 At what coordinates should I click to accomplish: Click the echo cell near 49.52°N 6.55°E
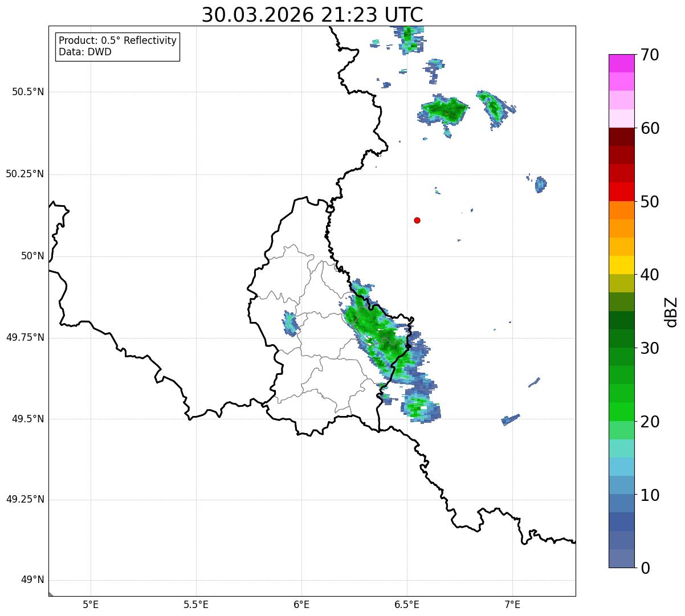(420, 407)
